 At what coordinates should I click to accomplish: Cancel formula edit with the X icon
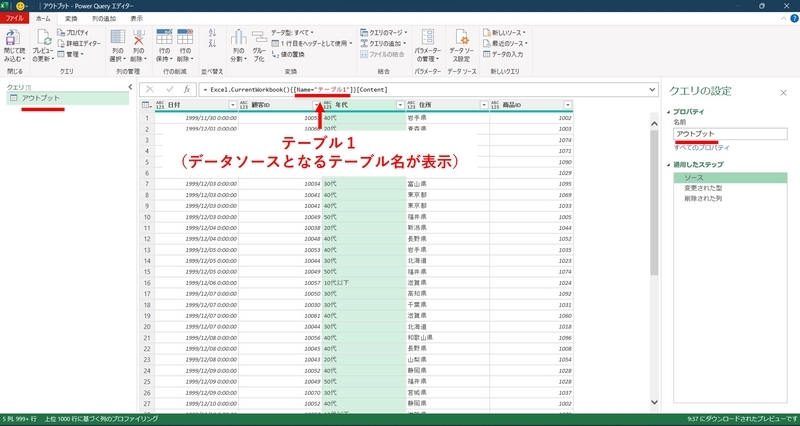(149, 89)
